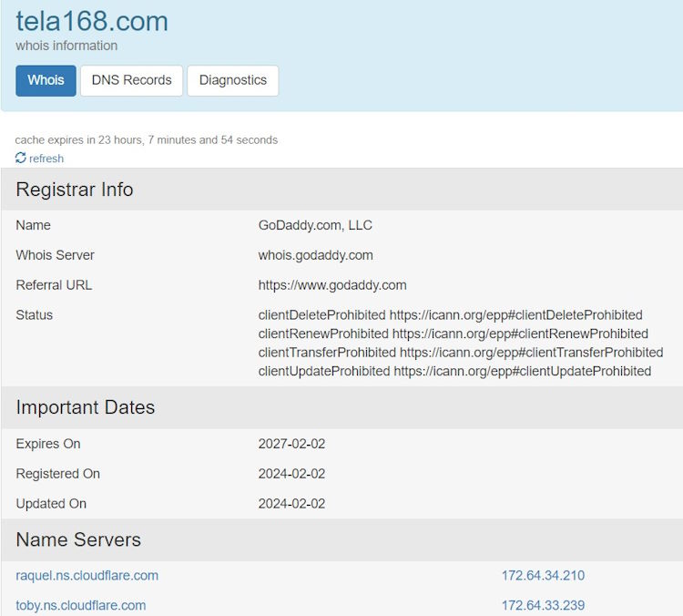The width and height of the screenshot is (683, 616).
Task: Click the clientUpdateProhibited status line
Action: pyautogui.click(x=454, y=371)
